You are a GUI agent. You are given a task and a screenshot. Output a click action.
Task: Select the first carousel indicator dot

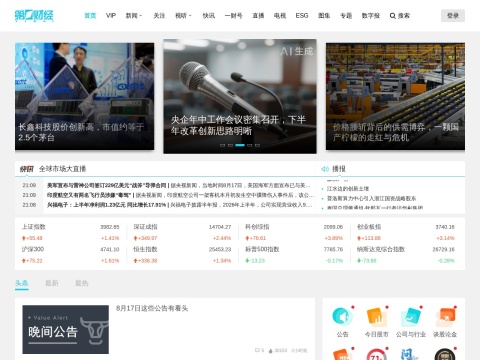point(222,145)
